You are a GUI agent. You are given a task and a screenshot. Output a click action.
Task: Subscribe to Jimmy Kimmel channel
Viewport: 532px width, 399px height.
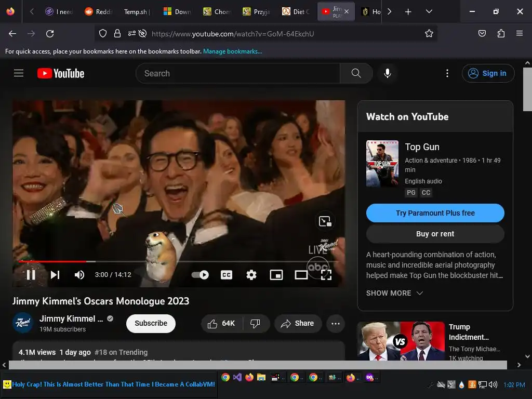[151, 323]
